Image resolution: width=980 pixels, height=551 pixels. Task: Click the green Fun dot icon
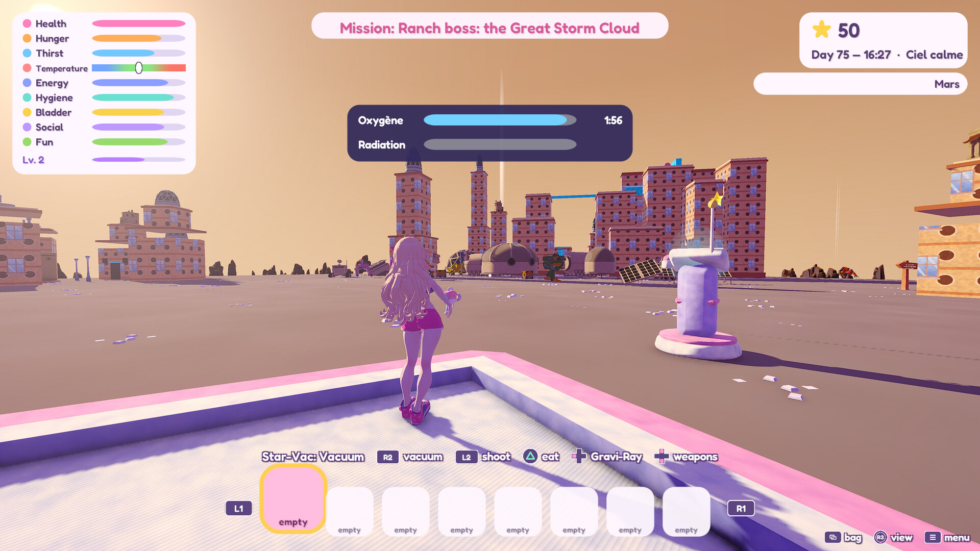pyautogui.click(x=27, y=142)
